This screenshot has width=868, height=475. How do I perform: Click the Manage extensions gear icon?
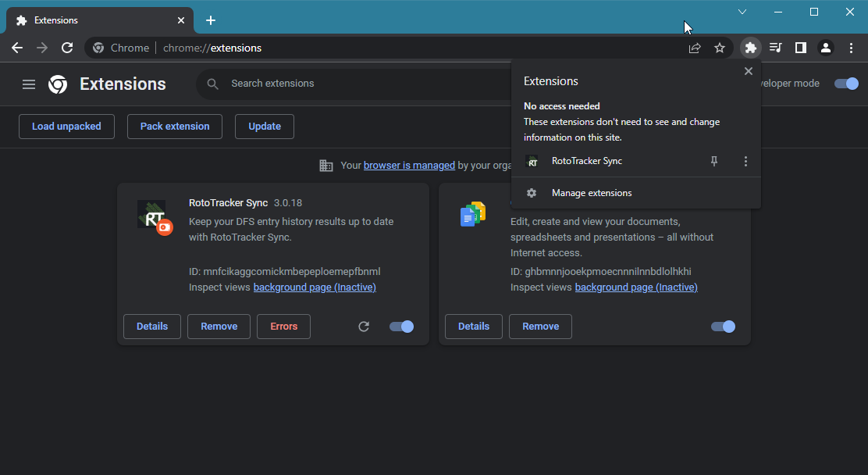click(532, 193)
